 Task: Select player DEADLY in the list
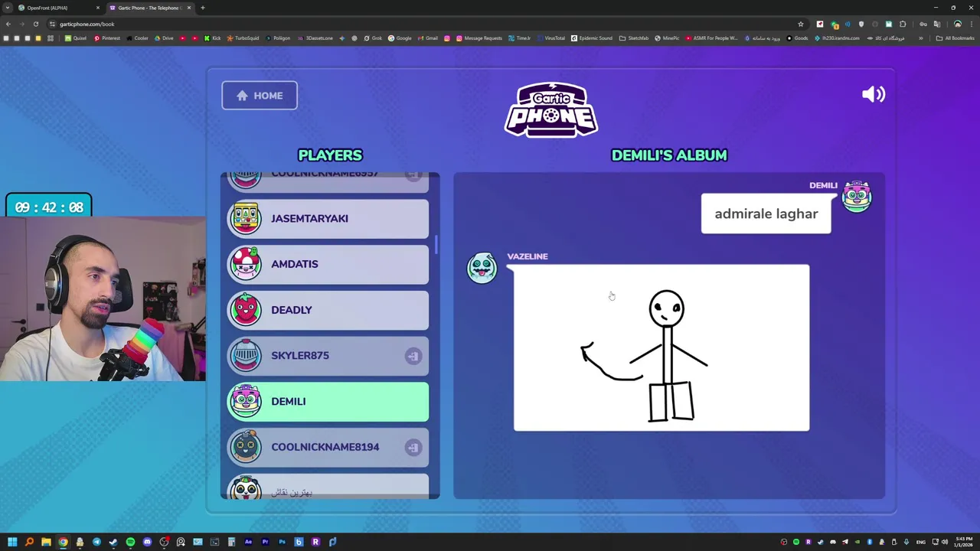coord(328,310)
